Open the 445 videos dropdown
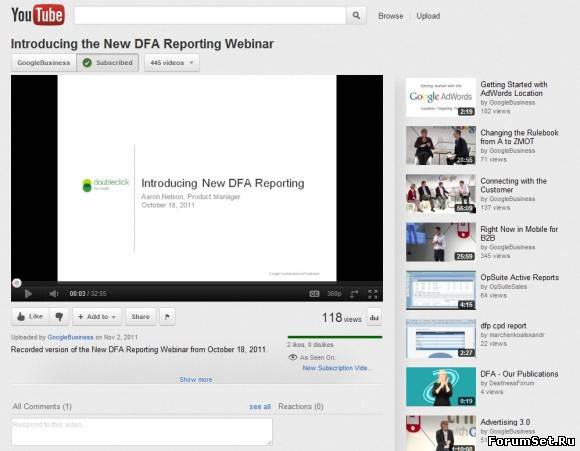This screenshot has width=580, height=451. pos(172,63)
